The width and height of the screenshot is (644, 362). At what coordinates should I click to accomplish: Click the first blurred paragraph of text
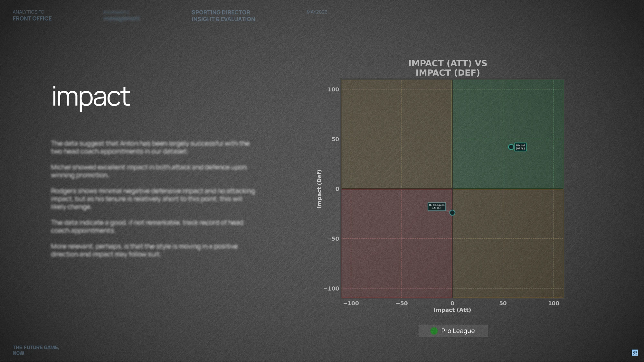tap(150, 147)
